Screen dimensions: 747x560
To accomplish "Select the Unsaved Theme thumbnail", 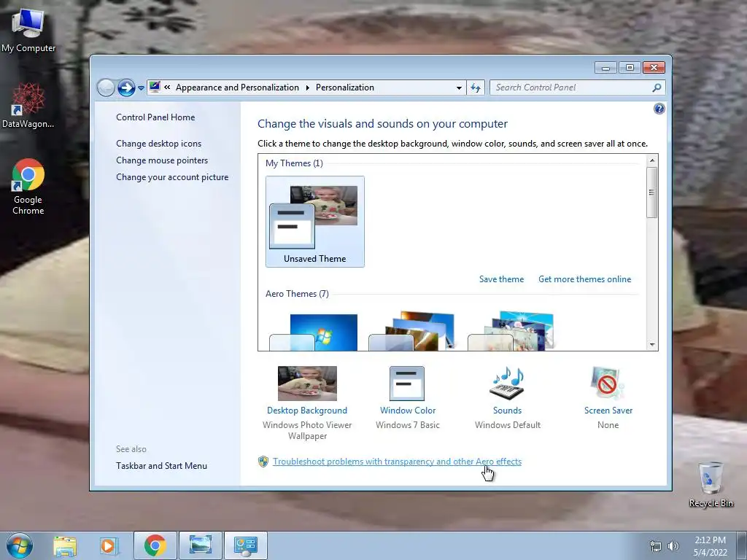I will pos(315,222).
